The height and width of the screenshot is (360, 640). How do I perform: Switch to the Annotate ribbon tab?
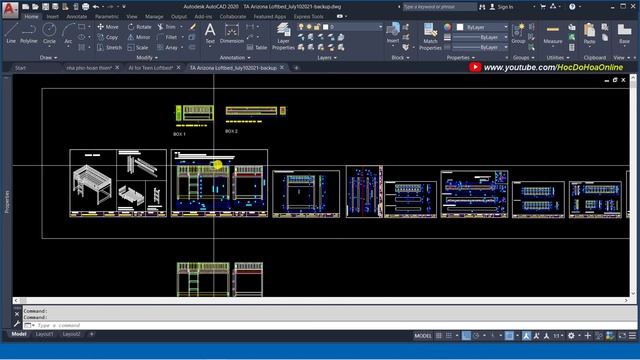point(77,17)
